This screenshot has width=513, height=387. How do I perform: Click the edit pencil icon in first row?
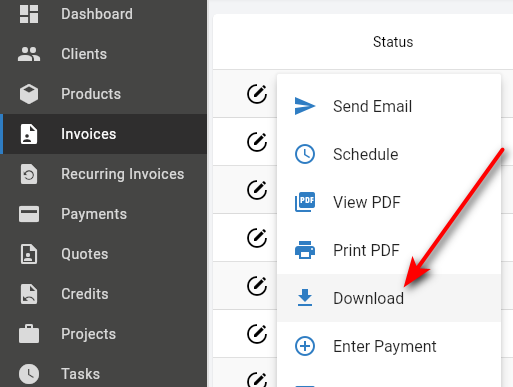(257, 94)
